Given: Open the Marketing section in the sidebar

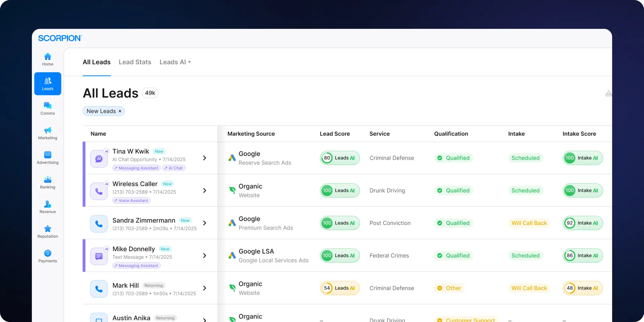Looking at the screenshot, I should 47,133.
